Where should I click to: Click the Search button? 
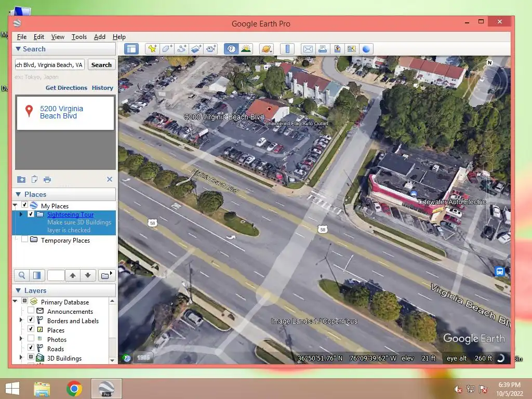[x=101, y=65]
